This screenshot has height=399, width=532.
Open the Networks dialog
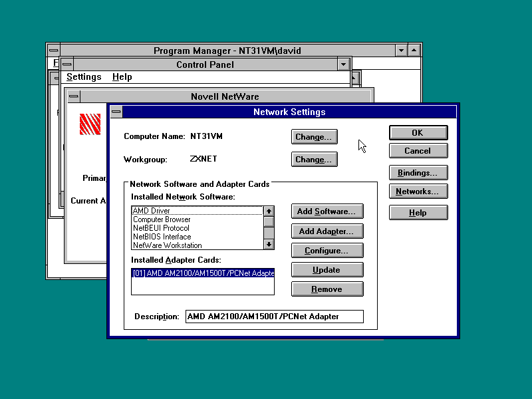pos(418,192)
